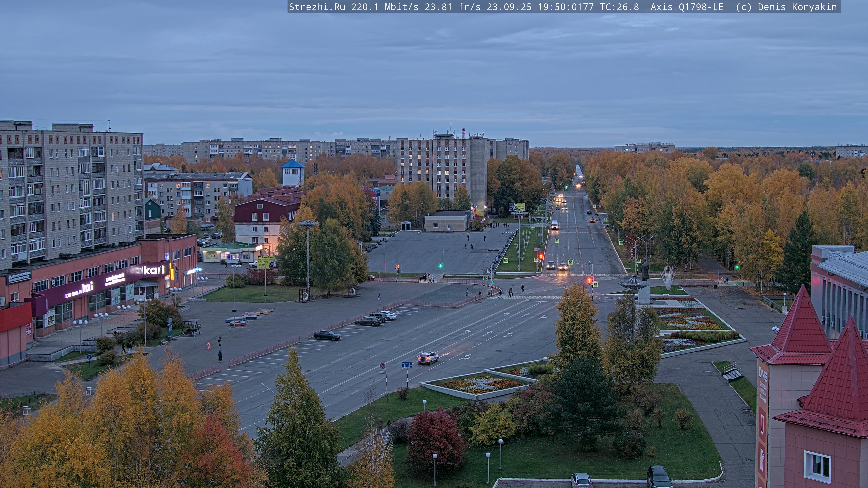Click the lone dark sedan parked
The width and height of the screenshot is (868, 488).
click(327, 335)
